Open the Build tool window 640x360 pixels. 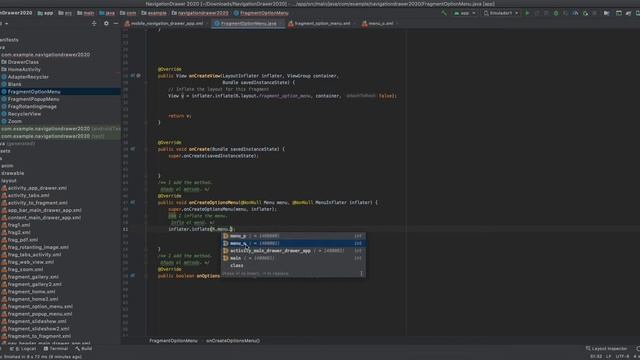click(84, 349)
